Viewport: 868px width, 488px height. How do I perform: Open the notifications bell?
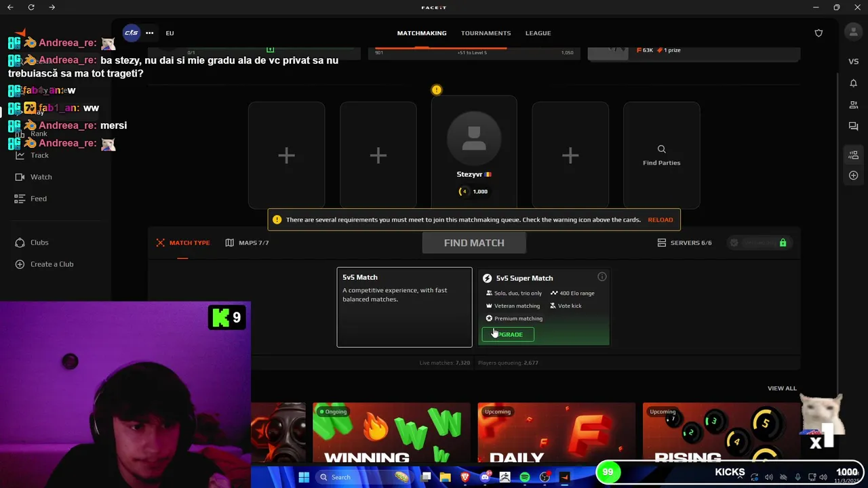point(853,83)
